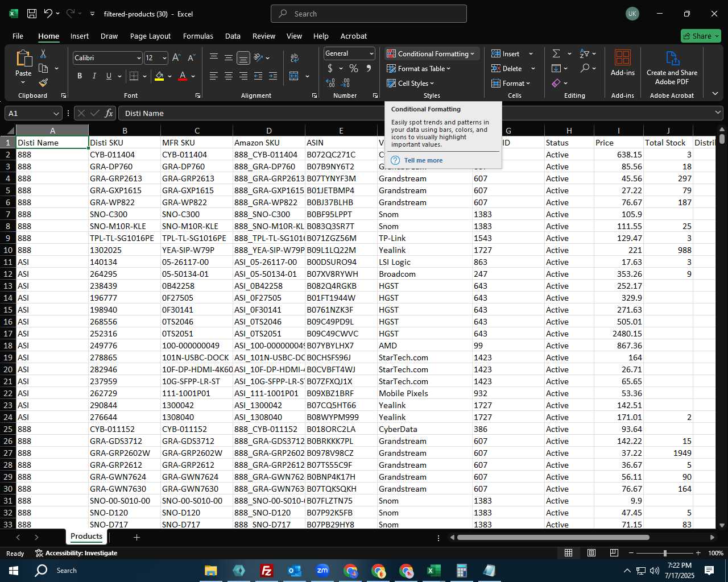Image resolution: width=728 pixels, height=582 pixels.
Task: Click the Paste clipboard icon
Action: point(23,59)
